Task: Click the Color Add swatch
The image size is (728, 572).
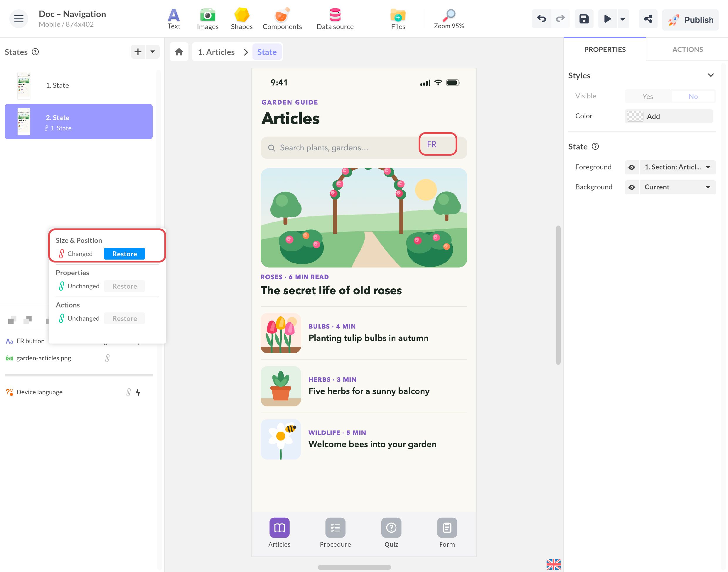Action: click(668, 116)
